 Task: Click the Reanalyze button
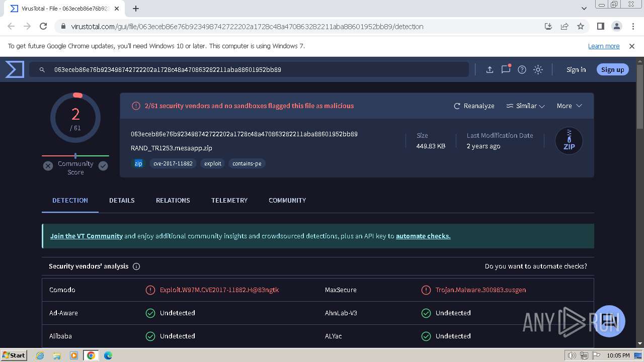[x=474, y=106]
